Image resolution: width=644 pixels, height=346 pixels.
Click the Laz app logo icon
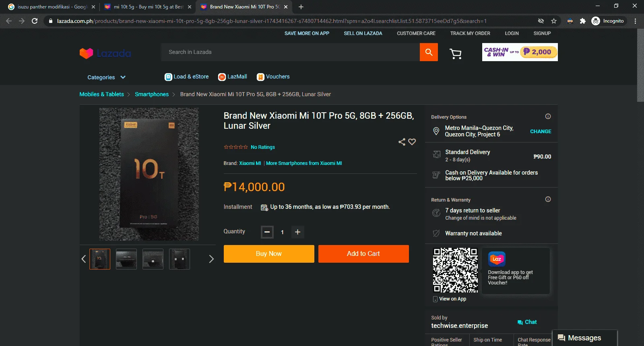point(497,259)
